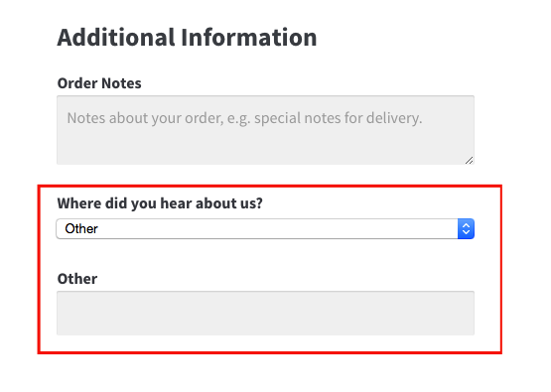Click the word 'Notes' in Order Notes label
Screen dimensions: 551x392
(121, 83)
